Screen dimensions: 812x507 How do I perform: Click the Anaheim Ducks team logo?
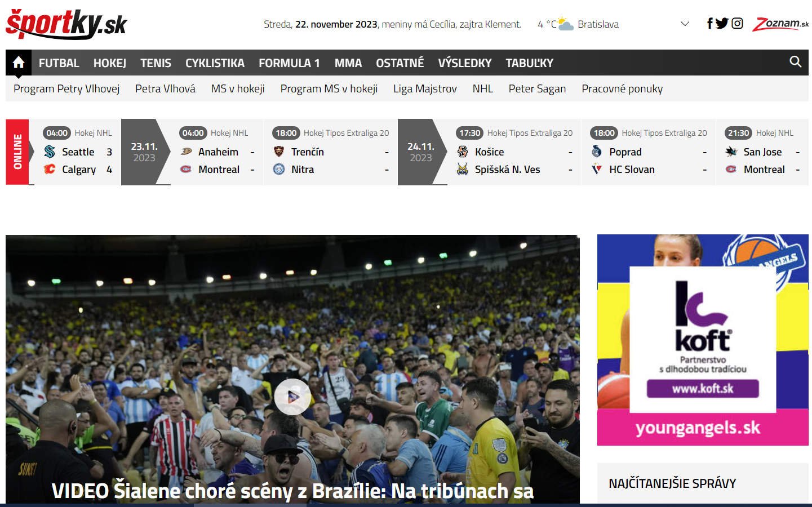tap(186, 152)
